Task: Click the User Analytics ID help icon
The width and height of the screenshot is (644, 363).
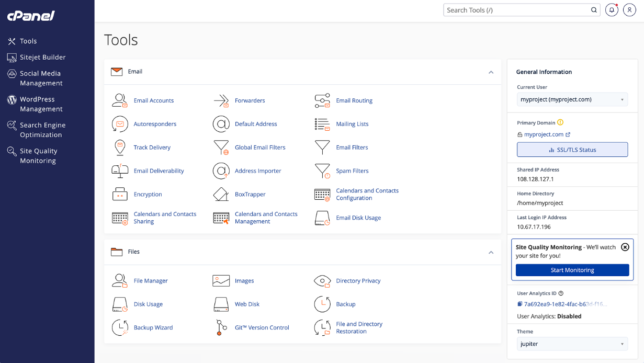Action: pos(561,293)
